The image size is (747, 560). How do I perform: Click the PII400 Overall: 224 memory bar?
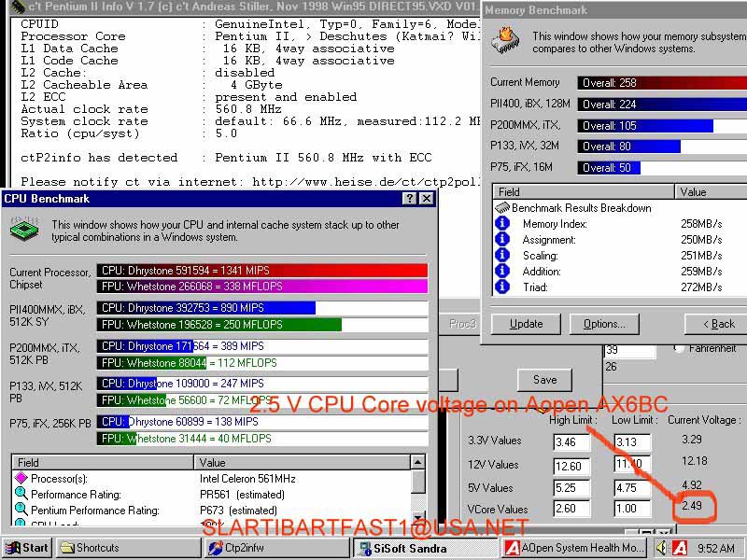662,105
